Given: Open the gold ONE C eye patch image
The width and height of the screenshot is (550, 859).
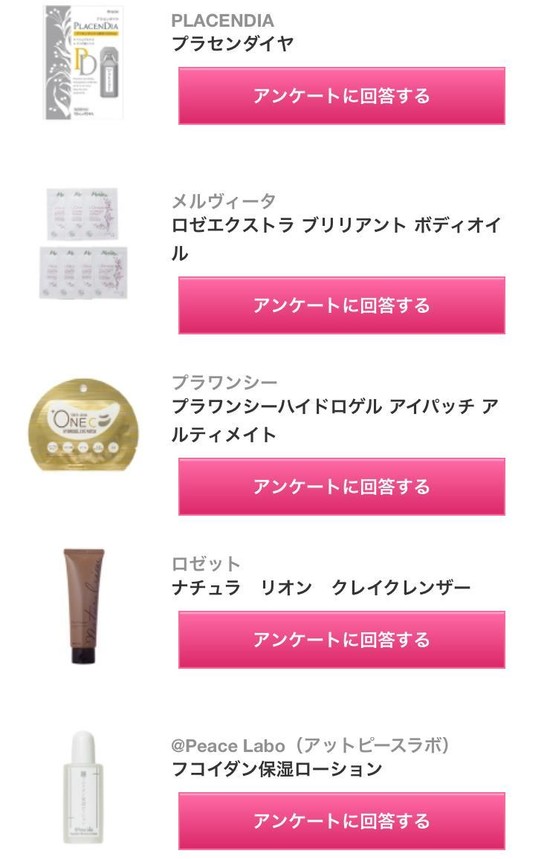Looking at the screenshot, I should point(83,425).
